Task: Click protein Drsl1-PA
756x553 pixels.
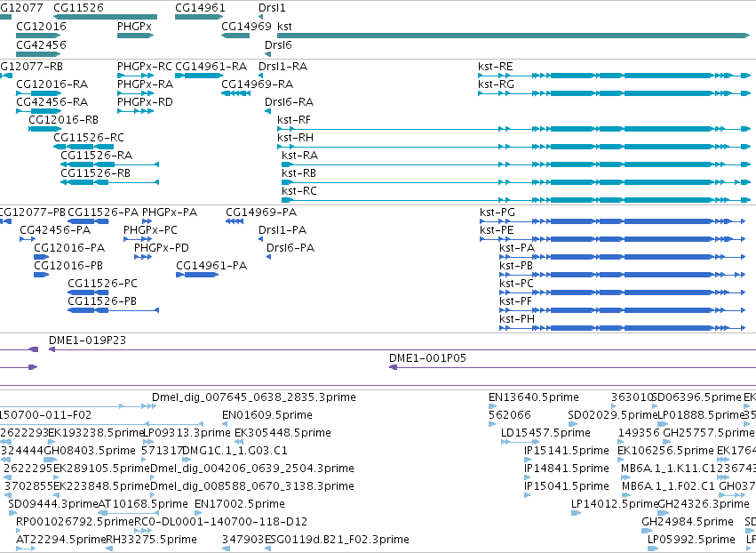Action: click(283, 230)
